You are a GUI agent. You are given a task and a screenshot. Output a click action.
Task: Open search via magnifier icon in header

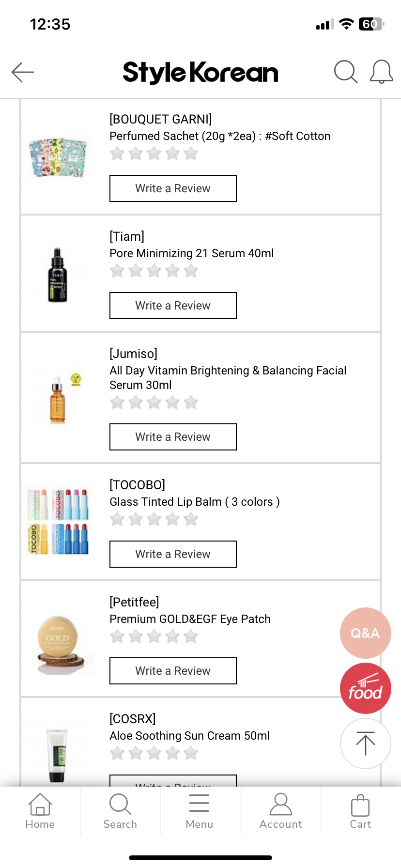point(345,72)
